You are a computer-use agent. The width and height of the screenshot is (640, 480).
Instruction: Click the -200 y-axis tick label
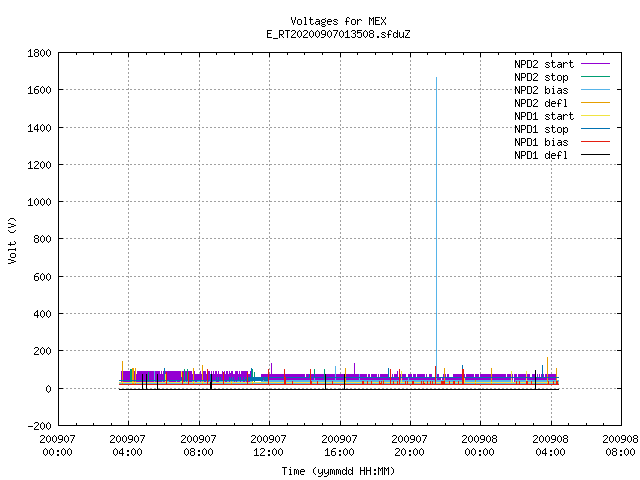click(x=39, y=426)
